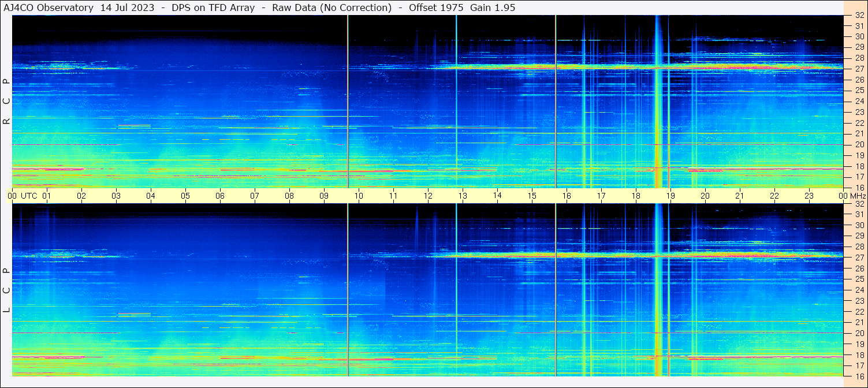
Task: Click the L C P channel label
Action: click(7, 290)
